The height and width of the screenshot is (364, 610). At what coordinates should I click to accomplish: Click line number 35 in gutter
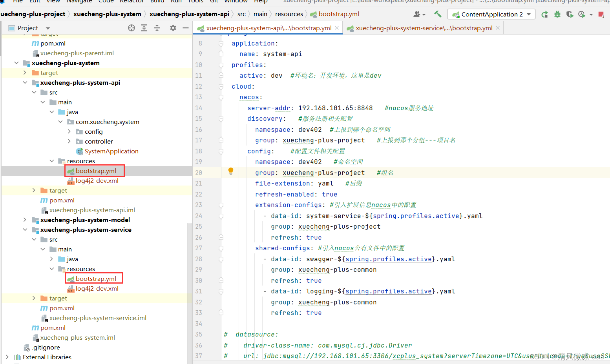(199, 335)
